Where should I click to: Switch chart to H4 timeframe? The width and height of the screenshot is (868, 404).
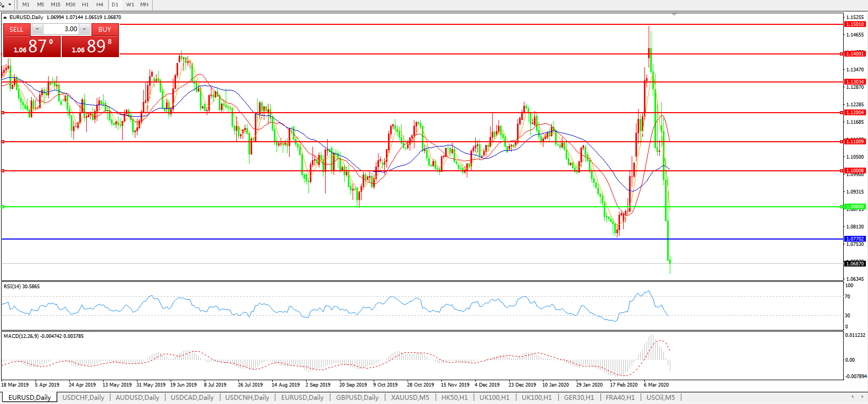click(x=99, y=5)
